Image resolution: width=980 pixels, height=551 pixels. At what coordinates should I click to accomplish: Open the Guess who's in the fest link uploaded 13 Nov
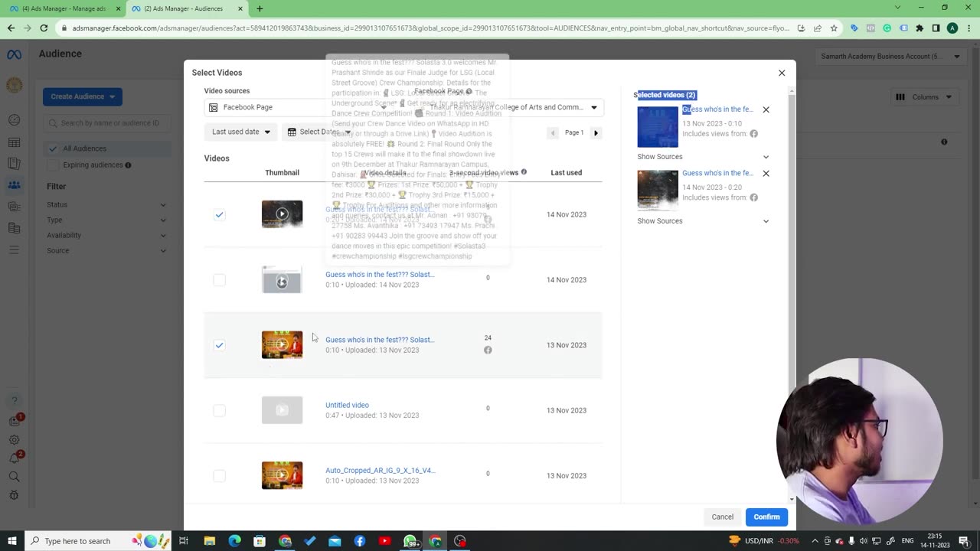(x=380, y=340)
